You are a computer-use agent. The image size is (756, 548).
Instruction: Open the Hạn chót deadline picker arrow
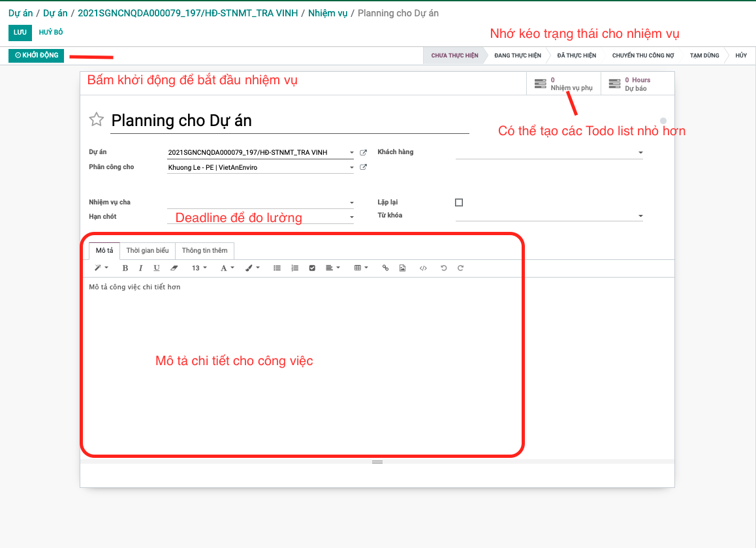[351, 217]
